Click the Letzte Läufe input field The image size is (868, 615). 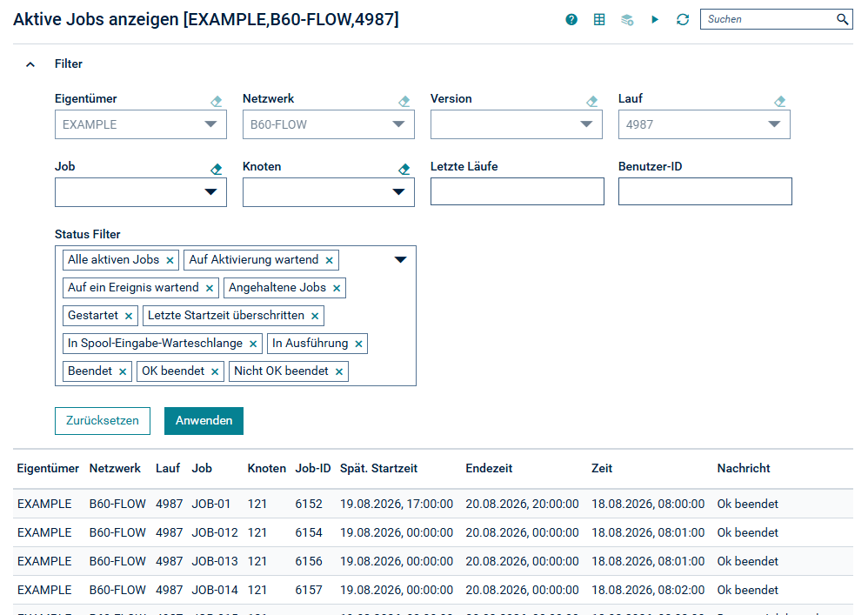(517, 191)
